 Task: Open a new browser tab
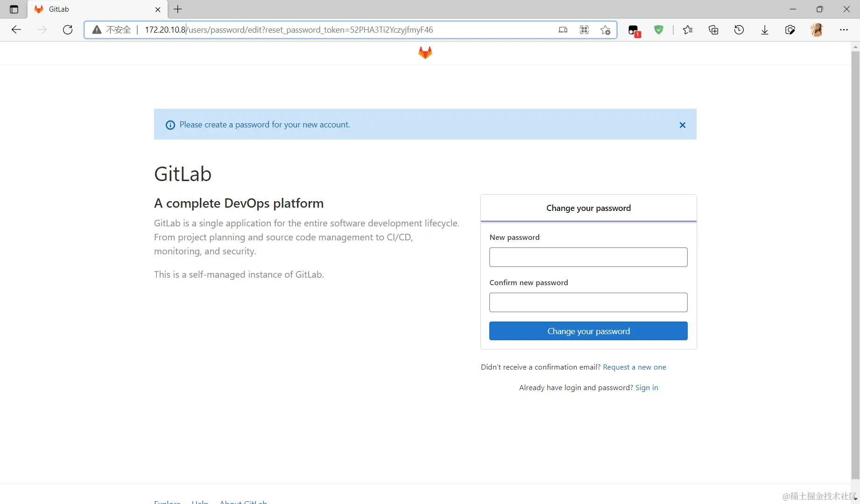(178, 9)
